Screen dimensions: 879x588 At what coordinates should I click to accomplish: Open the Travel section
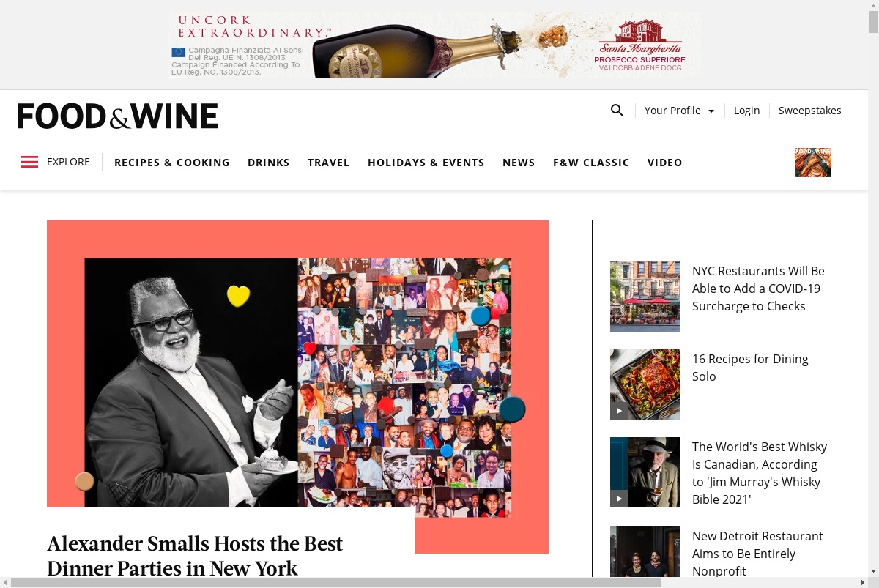click(329, 163)
